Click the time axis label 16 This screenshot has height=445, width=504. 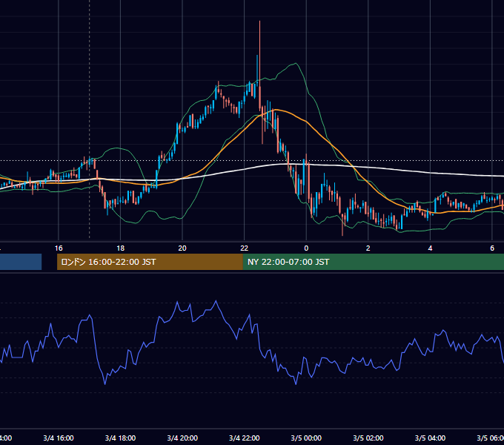click(x=59, y=248)
